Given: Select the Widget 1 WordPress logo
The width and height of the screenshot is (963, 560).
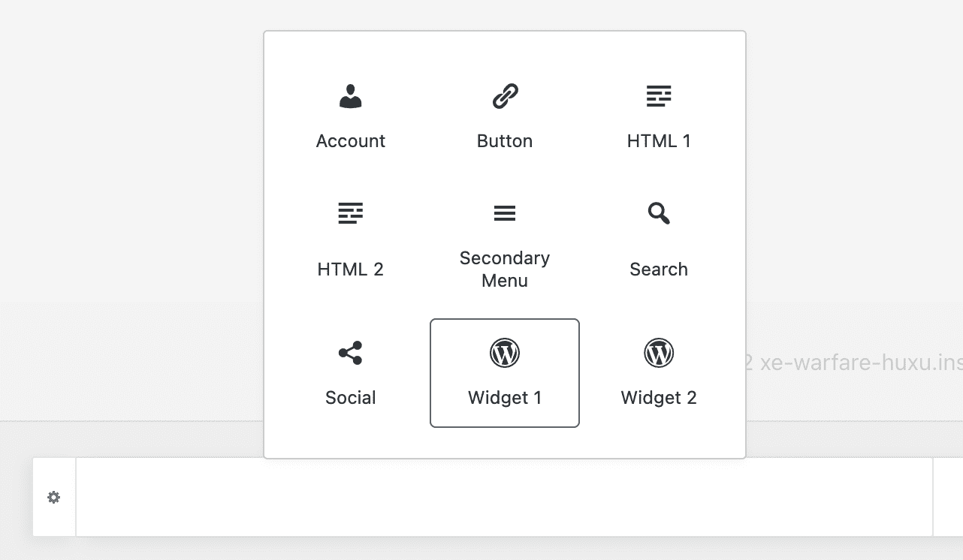Looking at the screenshot, I should click(x=505, y=353).
